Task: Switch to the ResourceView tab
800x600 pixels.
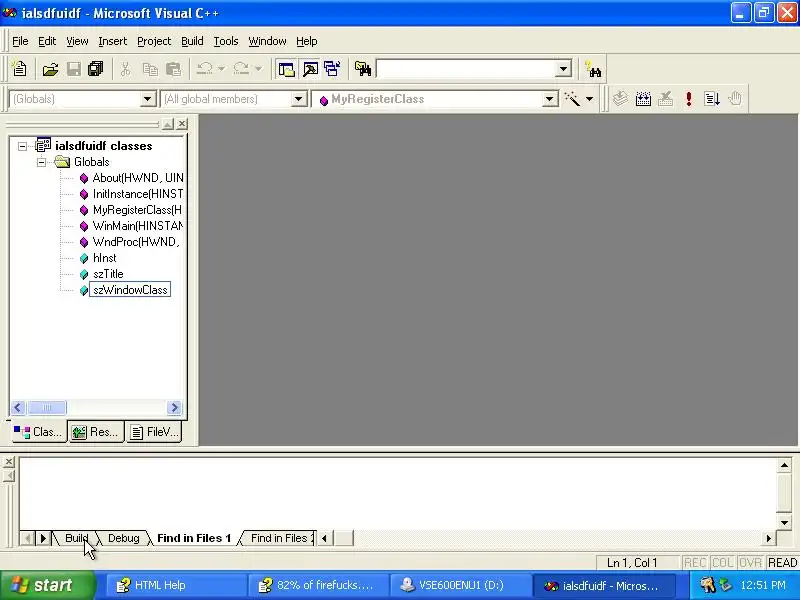Action: click(x=96, y=432)
